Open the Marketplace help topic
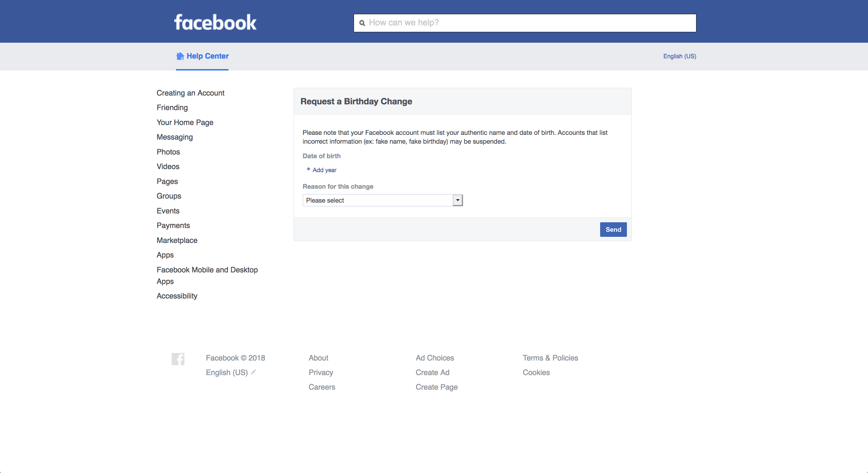This screenshot has width=868, height=473. tap(177, 240)
